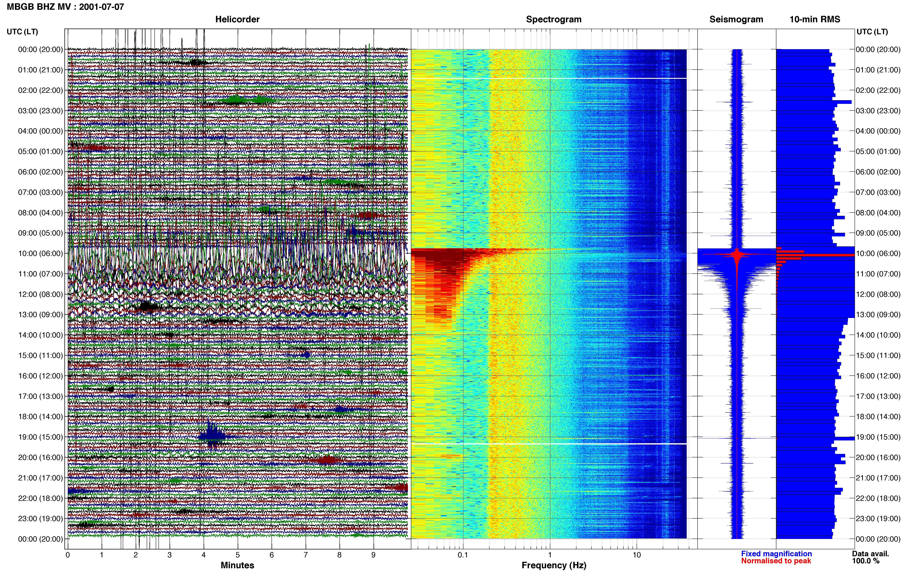This screenshot has width=924, height=578.
Task: Click "20:00 (16:00)" label on RMS time axis
Action: click(x=878, y=458)
